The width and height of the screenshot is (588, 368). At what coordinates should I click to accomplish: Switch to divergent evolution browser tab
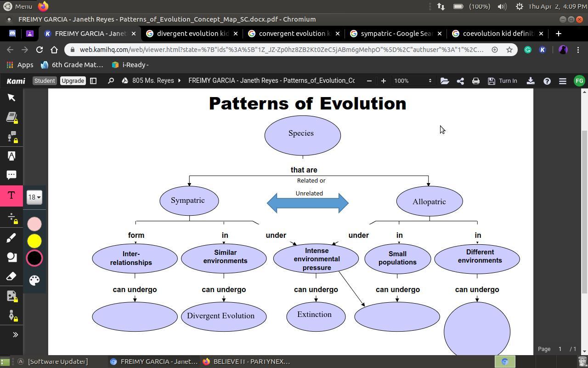[192, 34]
